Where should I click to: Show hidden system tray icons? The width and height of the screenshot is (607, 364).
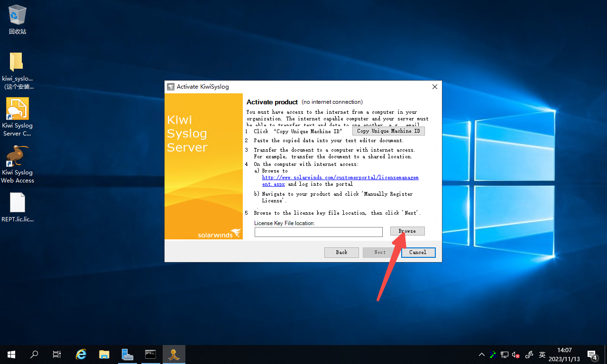[482, 355]
